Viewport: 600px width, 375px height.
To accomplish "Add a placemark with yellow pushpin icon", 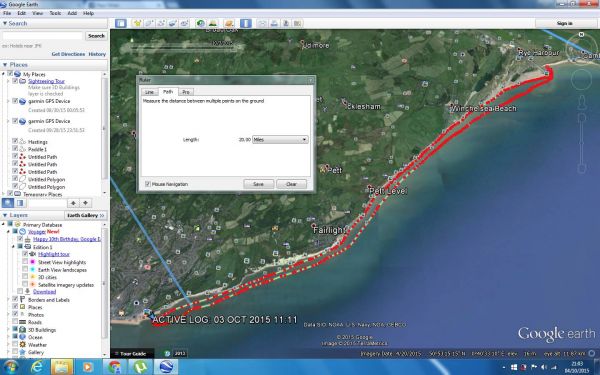I will click(x=137, y=23).
